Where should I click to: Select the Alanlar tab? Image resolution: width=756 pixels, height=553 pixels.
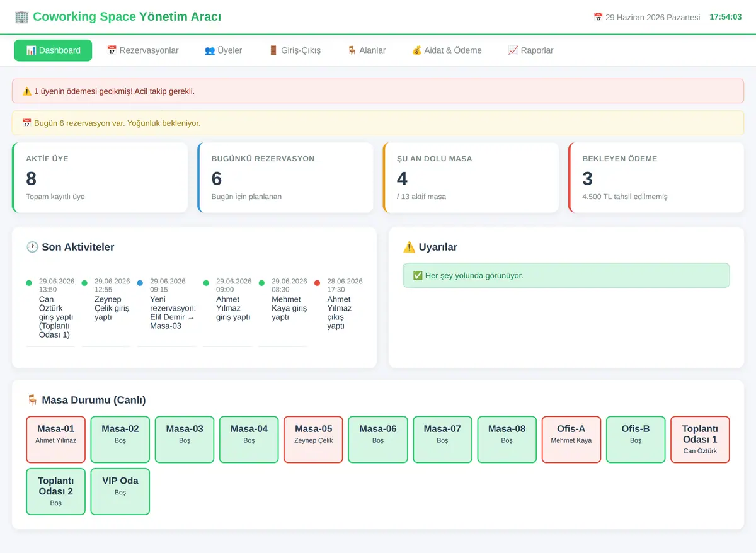coord(366,50)
